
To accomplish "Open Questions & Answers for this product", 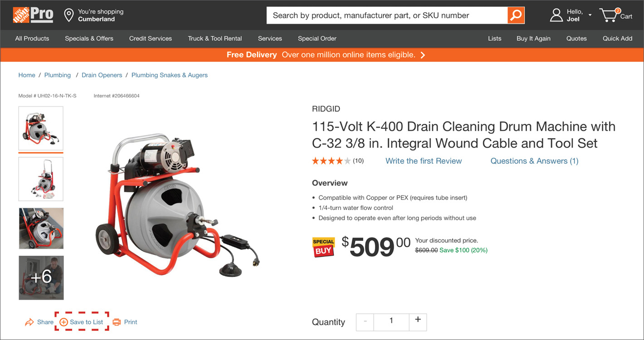I will [x=534, y=161].
